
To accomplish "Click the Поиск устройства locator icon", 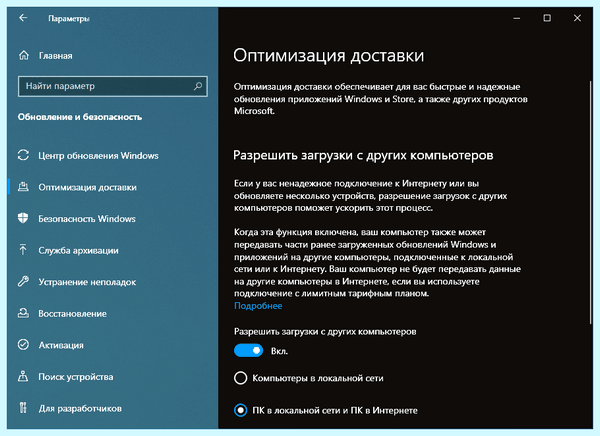I will click(23, 376).
